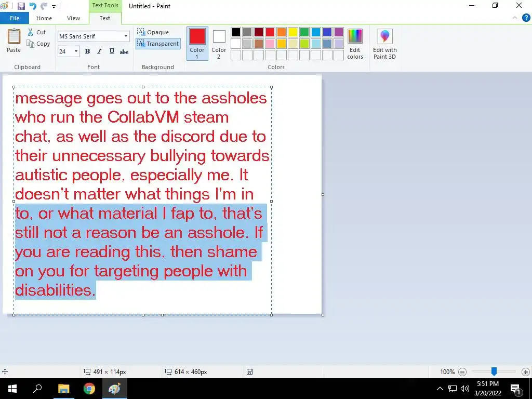
Task: Pick the lavender color swatch
Action: tap(339, 44)
